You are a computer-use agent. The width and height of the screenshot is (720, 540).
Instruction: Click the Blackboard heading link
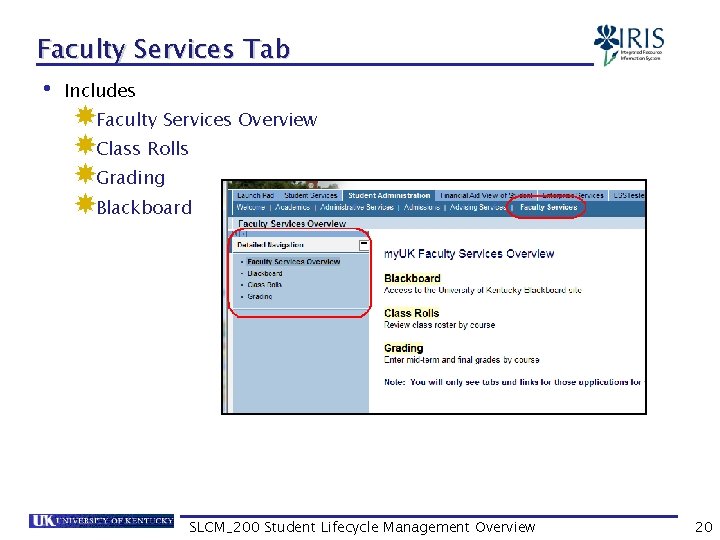pos(412,278)
